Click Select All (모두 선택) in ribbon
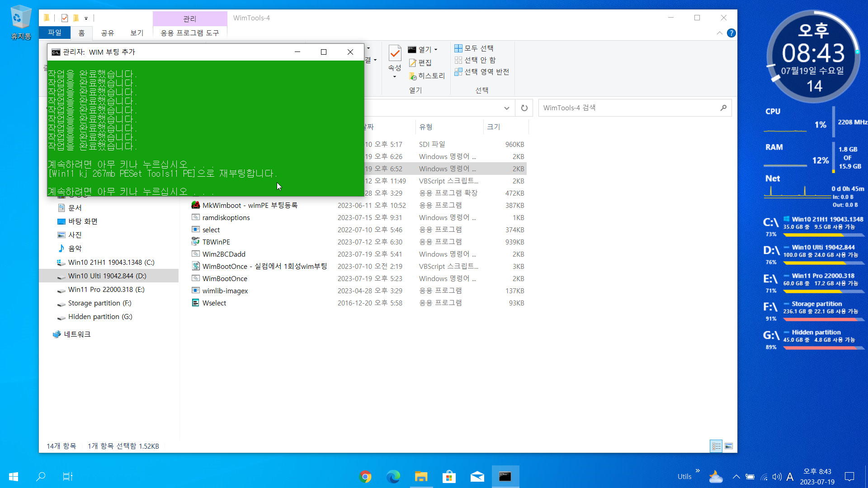The width and height of the screenshot is (868, 488). 474,48
